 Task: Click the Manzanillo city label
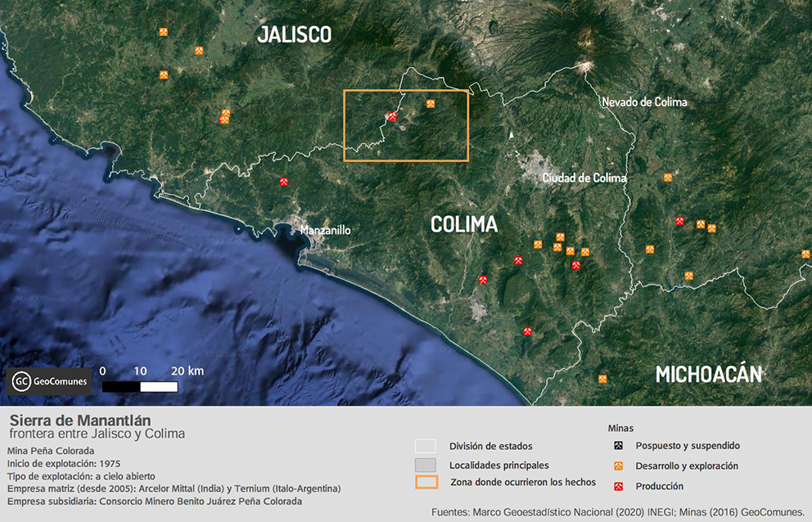pos(325,231)
